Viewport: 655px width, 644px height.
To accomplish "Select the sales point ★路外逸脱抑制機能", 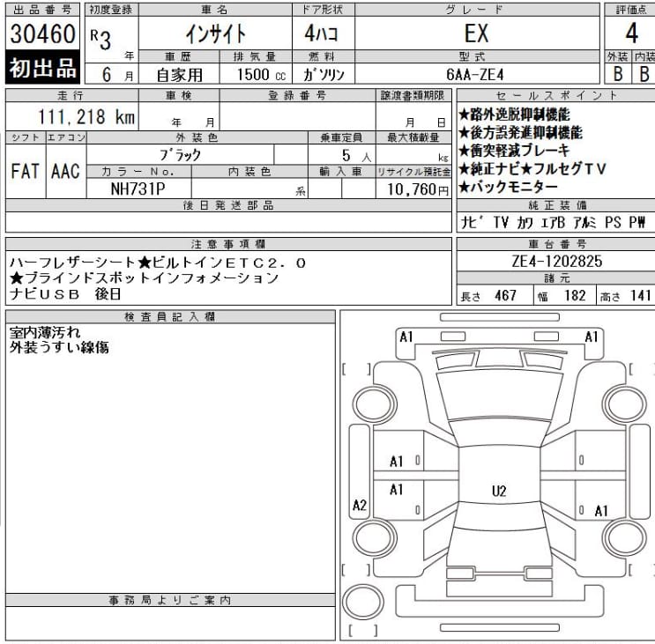I will (514, 115).
